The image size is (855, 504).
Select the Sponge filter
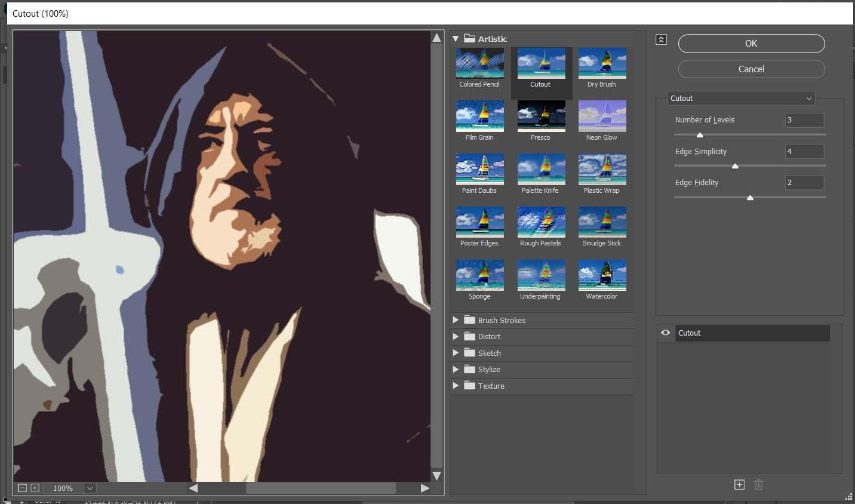pyautogui.click(x=479, y=275)
